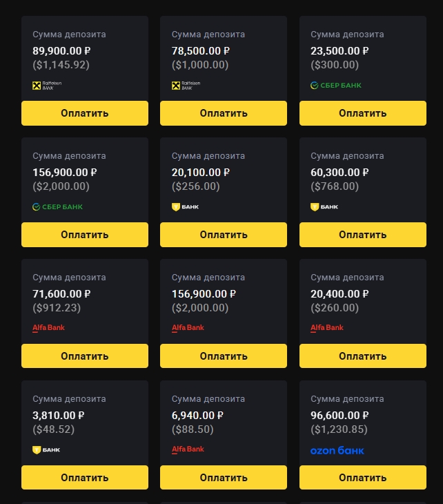
Task: Pay the 96,600 ₽ Ozon Bank deposit
Action: (x=363, y=478)
